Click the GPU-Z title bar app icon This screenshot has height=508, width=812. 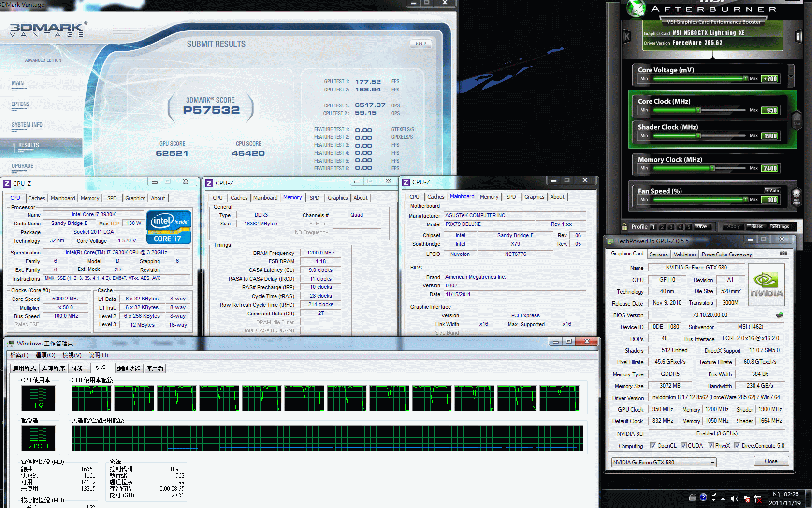tap(610, 241)
